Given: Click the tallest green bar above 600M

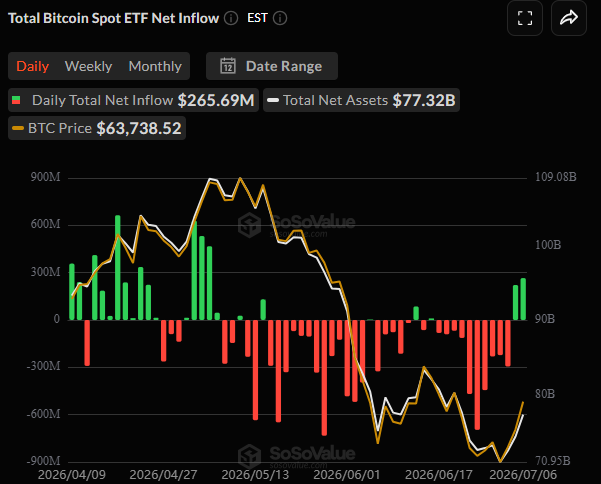Looking at the screenshot, I should 118,267.
